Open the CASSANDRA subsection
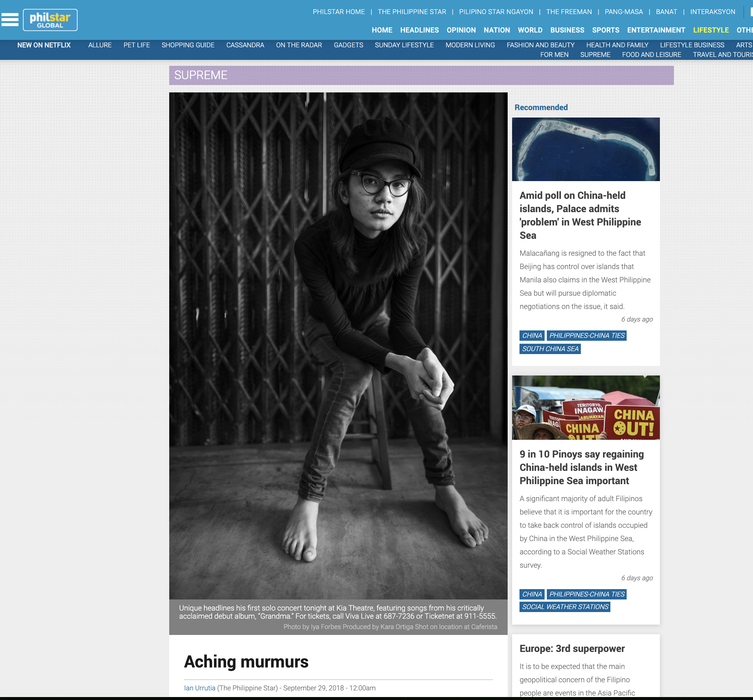The width and height of the screenshot is (753, 700). tap(245, 45)
